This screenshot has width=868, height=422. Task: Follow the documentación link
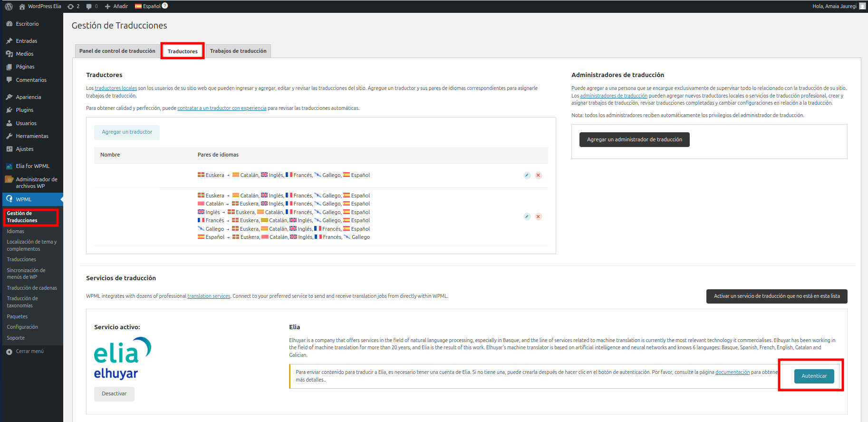(x=732, y=373)
